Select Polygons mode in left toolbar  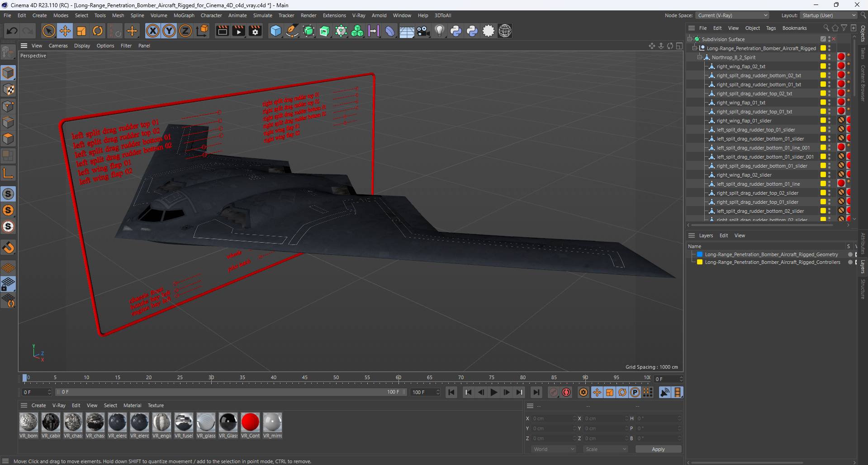pos(8,139)
